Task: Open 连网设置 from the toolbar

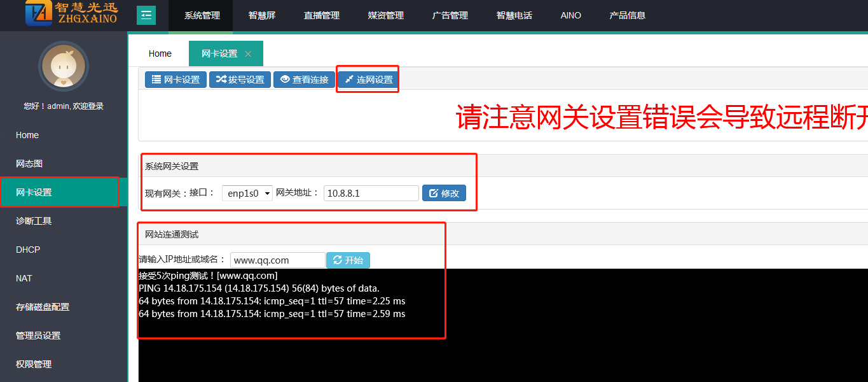Action: pos(368,80)
